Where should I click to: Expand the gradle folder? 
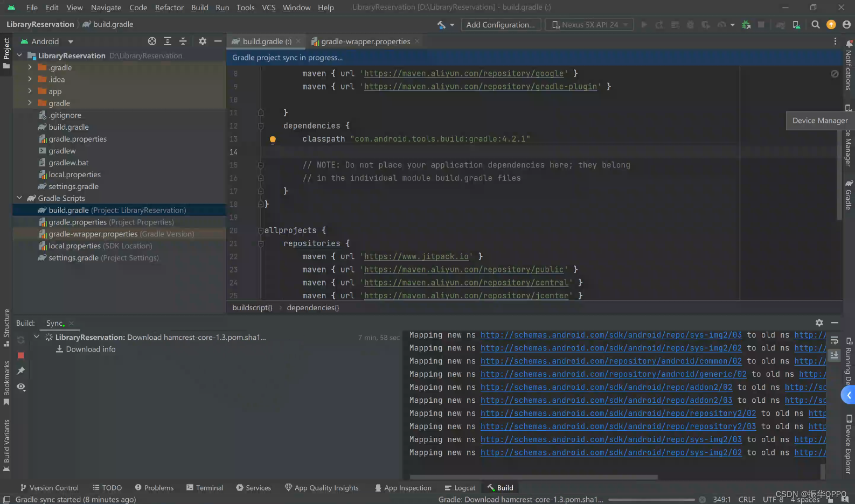30,103
